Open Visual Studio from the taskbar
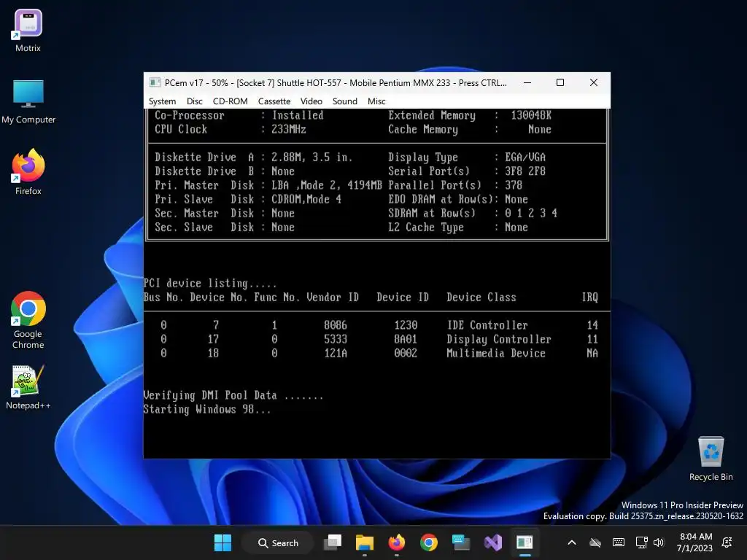Image resolution: width=747 pixels, height=560 pixels. coord(493,542)
